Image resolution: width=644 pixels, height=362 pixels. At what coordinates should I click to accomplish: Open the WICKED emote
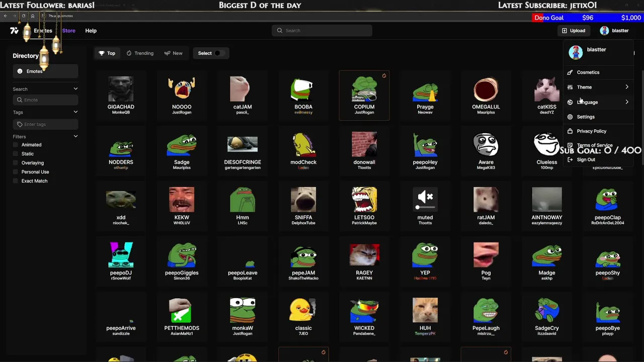pos(364,317)
